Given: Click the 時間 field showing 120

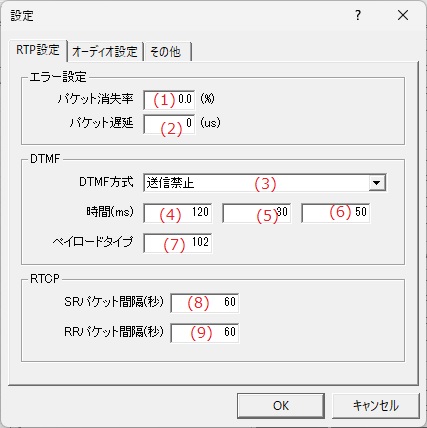Looking at the screenshot, I should pyautogui.click(x=177, y=213).
